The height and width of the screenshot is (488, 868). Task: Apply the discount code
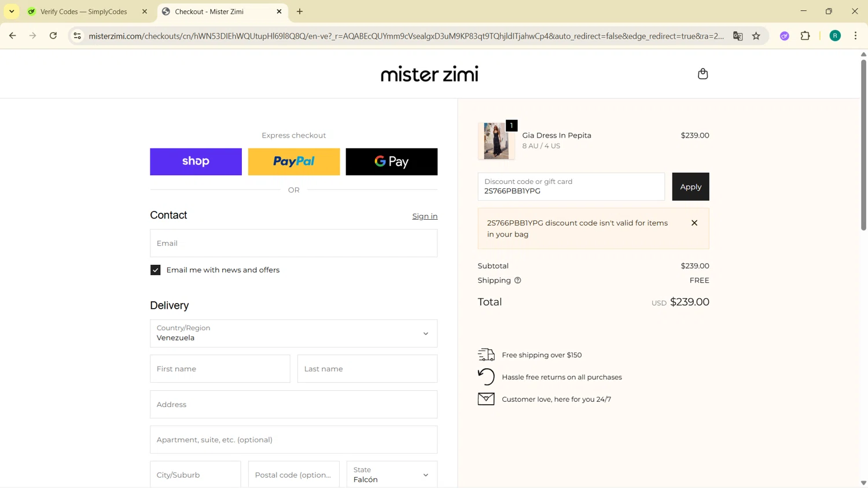click(x=690, y=187)
